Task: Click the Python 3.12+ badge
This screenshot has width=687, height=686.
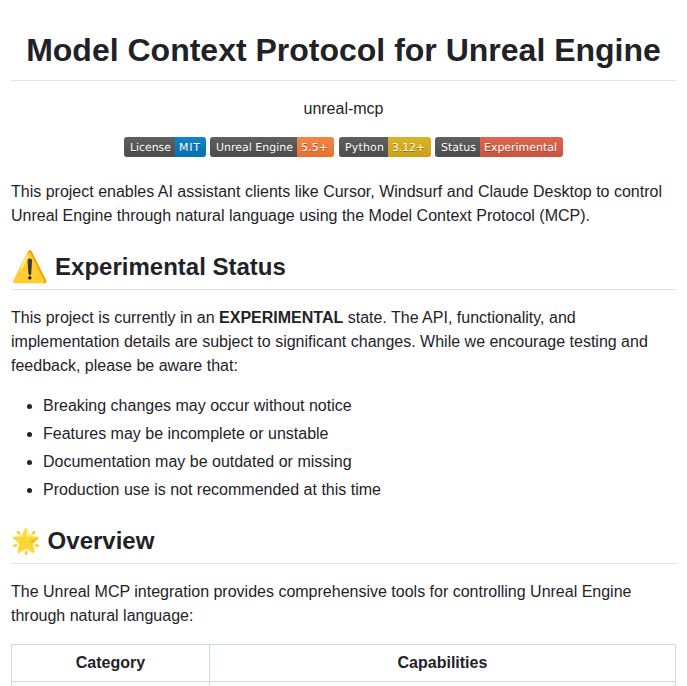Action: [x=385, y=147]
